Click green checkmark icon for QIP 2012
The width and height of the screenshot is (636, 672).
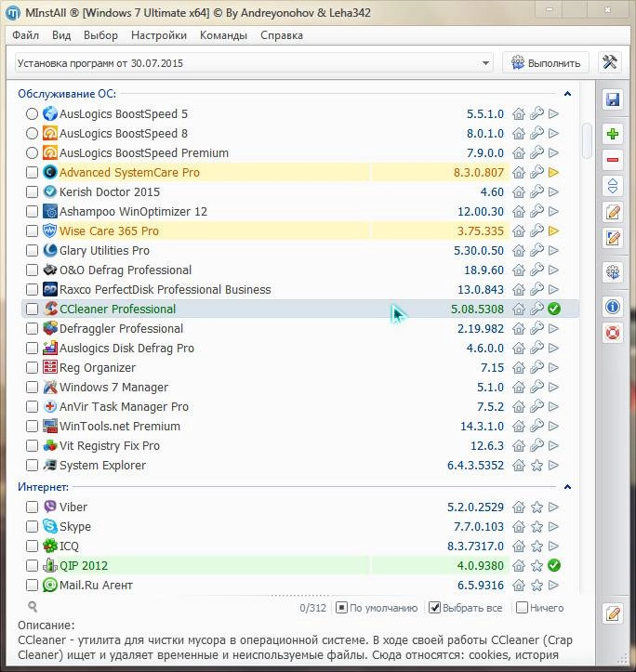pos(554,565)
